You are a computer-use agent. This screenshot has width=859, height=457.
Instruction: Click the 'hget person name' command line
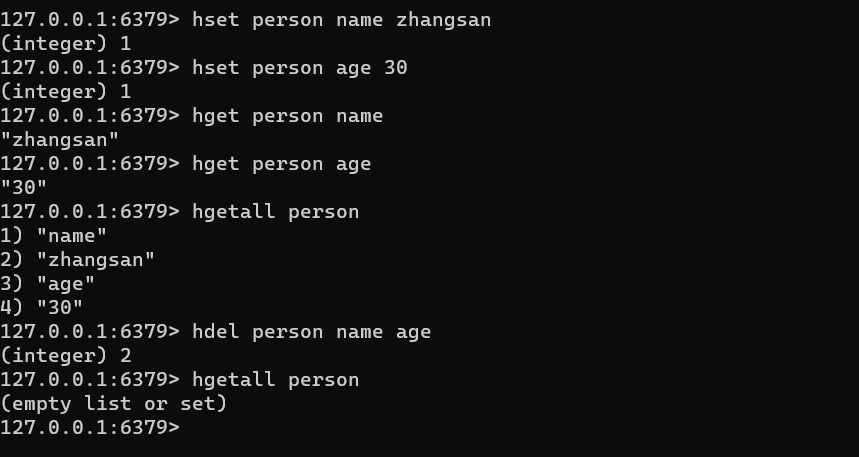tap(288, 116)
